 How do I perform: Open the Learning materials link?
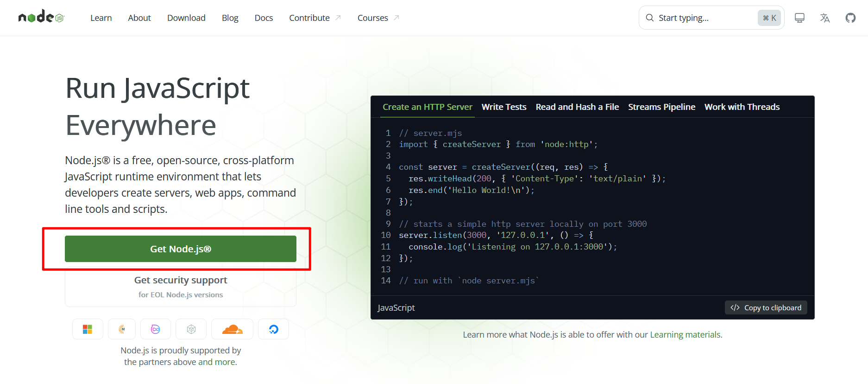pos(685,335)
